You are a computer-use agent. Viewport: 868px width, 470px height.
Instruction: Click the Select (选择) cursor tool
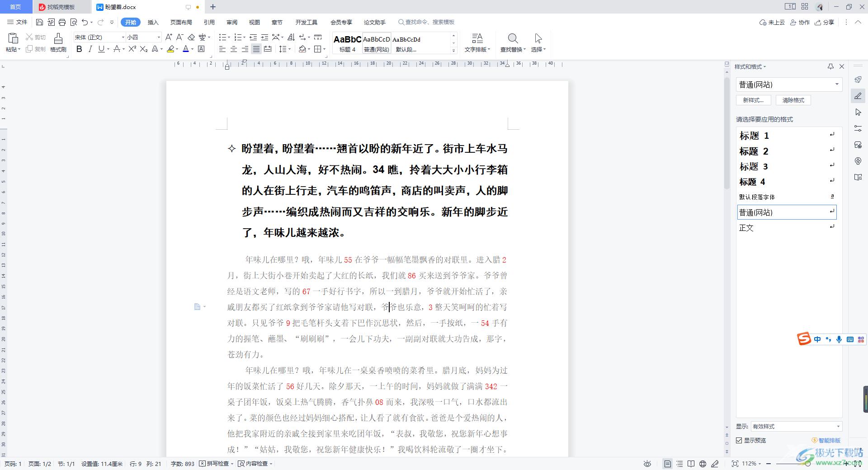coord(538,43)
